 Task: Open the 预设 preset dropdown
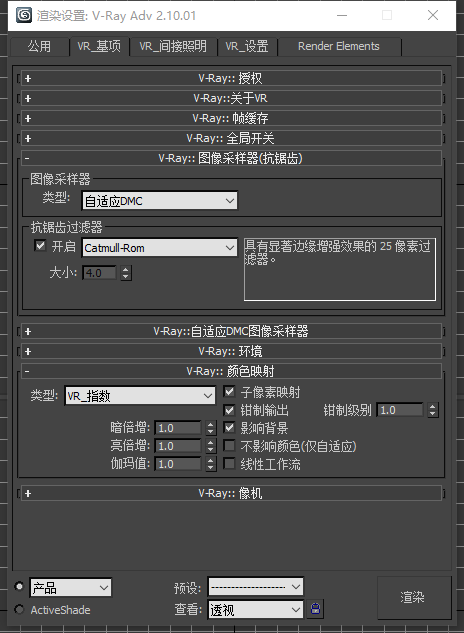coord(255,587)
